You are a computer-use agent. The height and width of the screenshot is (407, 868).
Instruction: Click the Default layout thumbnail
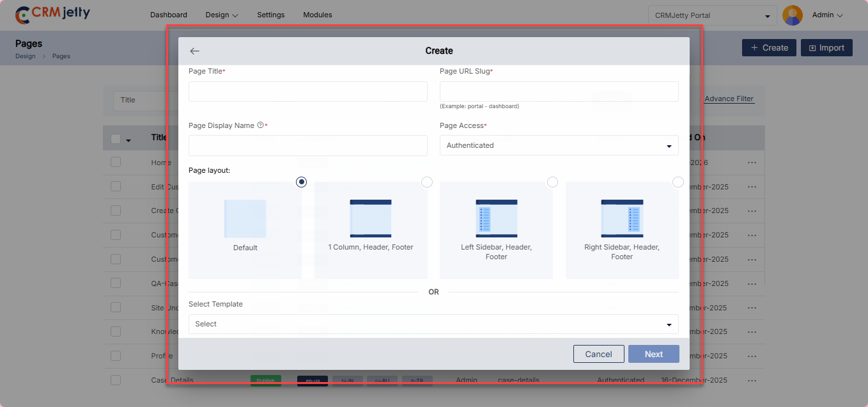click(245, 219)
